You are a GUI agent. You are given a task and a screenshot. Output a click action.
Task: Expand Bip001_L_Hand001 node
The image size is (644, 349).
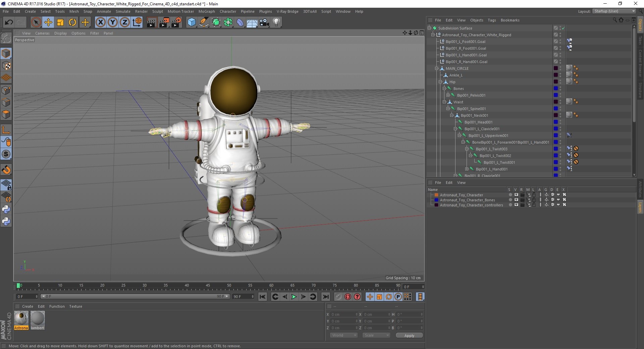[467, 169]
